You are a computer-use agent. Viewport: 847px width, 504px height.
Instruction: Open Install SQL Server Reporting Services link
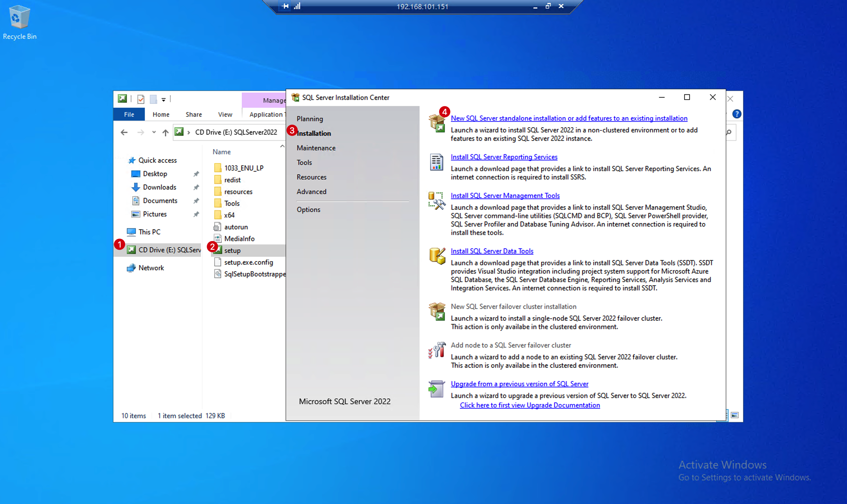[504, 157]
